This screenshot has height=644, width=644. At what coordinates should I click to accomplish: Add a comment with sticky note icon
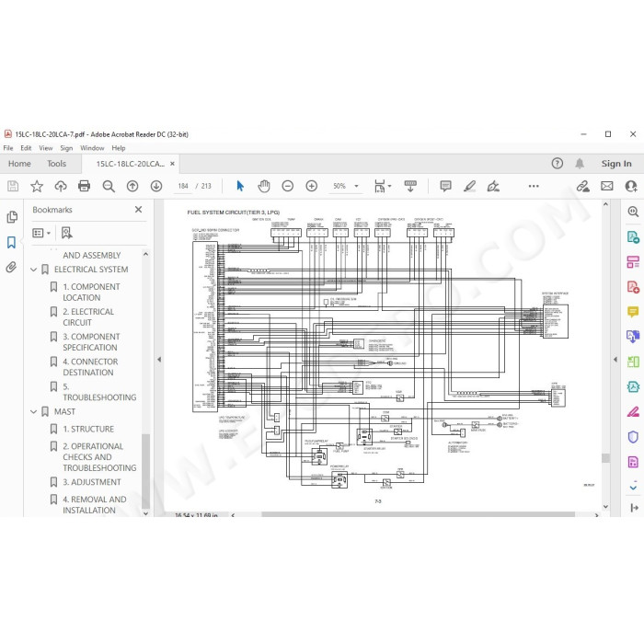click(x=445, y=186)
